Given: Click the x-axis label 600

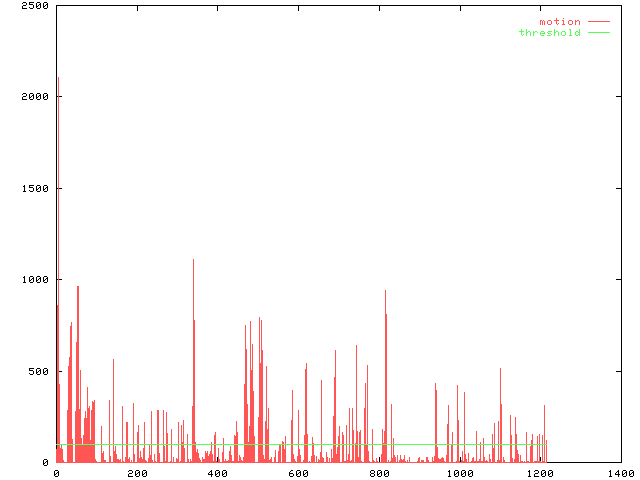Looking at the screenshot, I should coord(298,473).
